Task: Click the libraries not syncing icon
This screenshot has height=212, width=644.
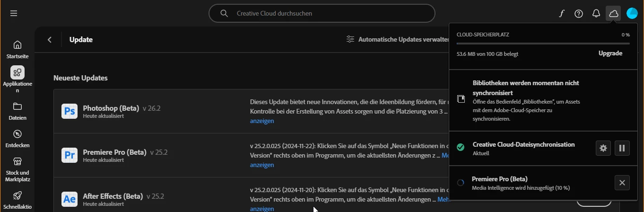Action: coord(461,99)
